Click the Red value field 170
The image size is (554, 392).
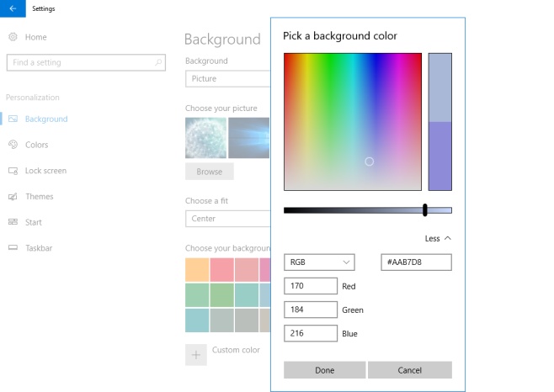point(311,286)
